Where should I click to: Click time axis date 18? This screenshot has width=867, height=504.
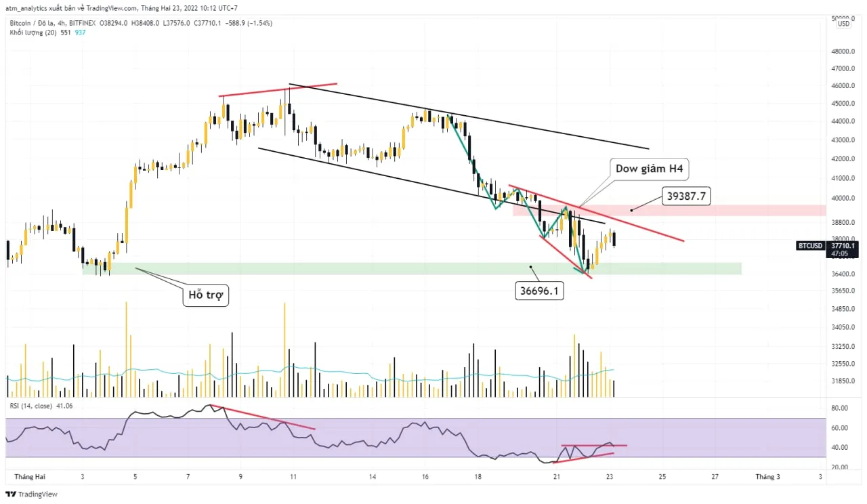pyautogui.click(x=478, y=477)
